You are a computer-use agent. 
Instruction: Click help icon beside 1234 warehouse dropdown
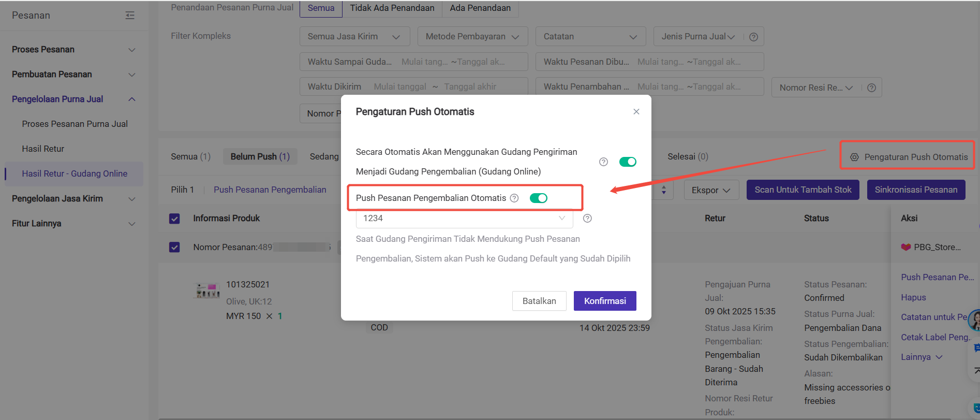tap(587, 219)
